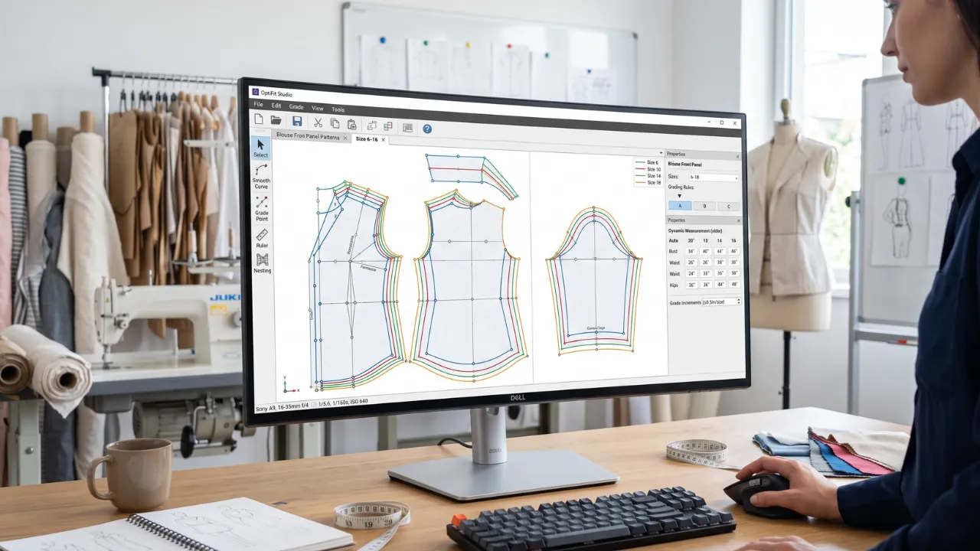The height and width of the screenshot is (551, 980).
Task: Edit the Hips 44" measurement cell
Action: [x=720, y=285]
